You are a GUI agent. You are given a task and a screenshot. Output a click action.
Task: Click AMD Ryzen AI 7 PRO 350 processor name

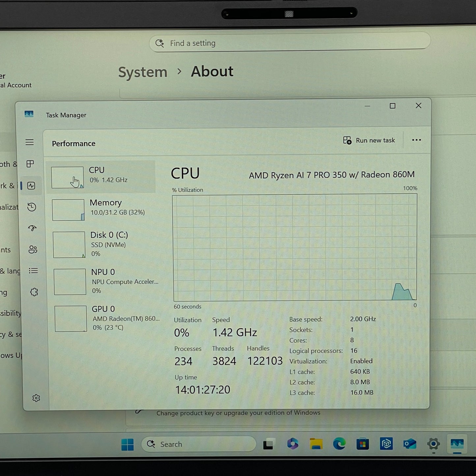pos(332,175)
